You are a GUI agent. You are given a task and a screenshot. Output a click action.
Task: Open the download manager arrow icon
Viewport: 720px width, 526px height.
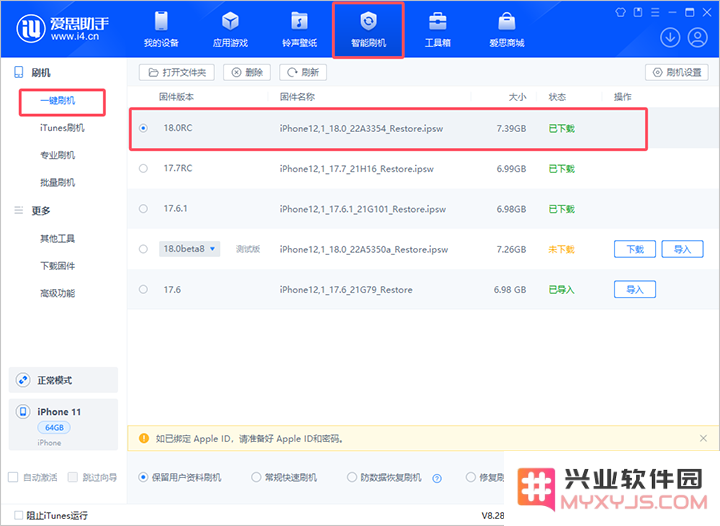670,38
